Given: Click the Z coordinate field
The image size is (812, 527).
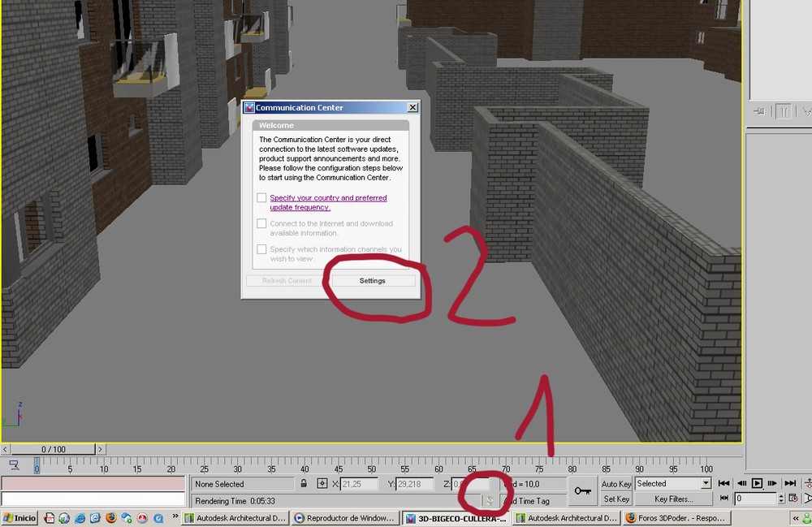Looking at the screenshot, I should pyautogui.click(x=470, y=484).
